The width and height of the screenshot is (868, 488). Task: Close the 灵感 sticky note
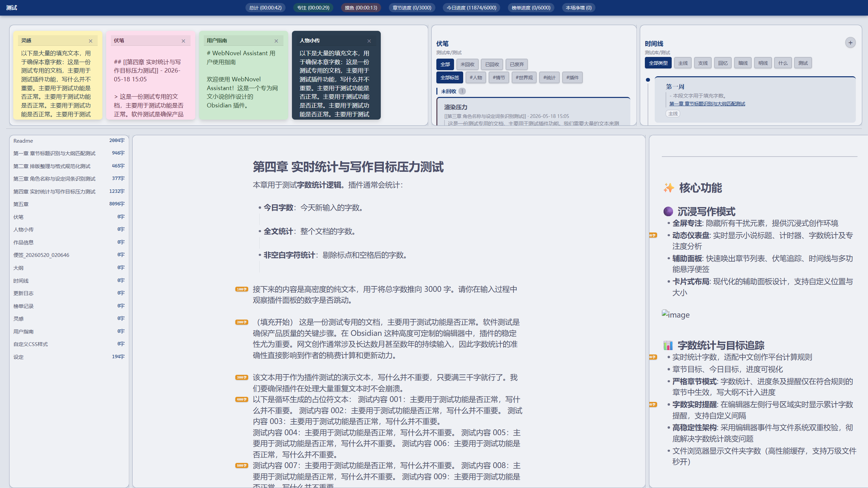pyautogui.click(x=91, y=41)
